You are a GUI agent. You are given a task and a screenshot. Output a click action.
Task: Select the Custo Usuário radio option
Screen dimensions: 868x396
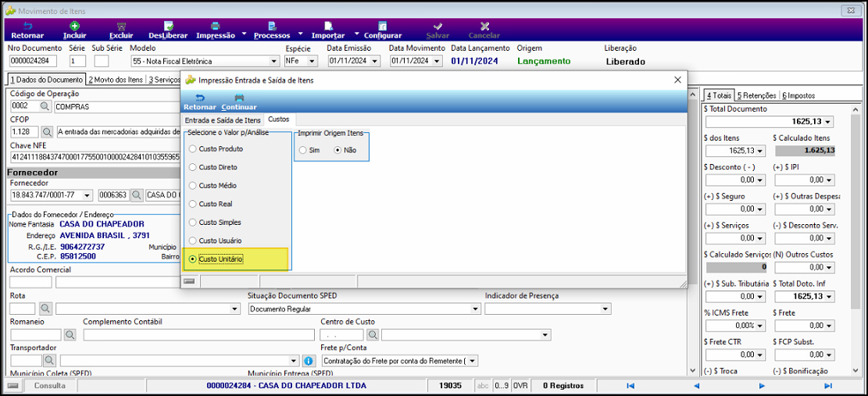coord(193,241)
